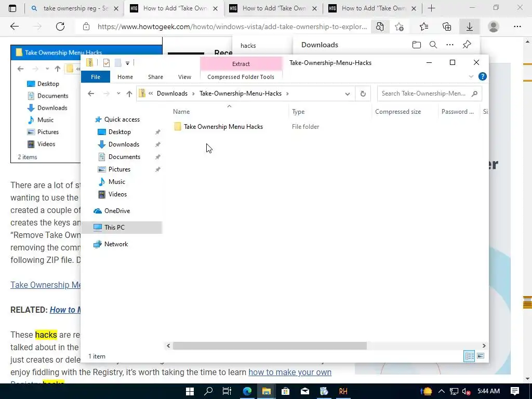Open the File ribbon tab

coord(96,77)
